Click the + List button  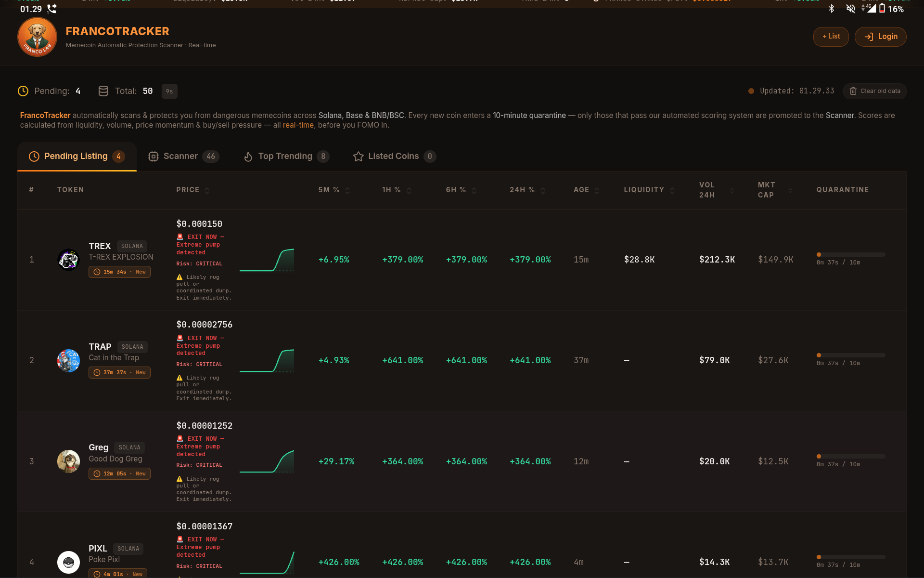pos(831,37)
